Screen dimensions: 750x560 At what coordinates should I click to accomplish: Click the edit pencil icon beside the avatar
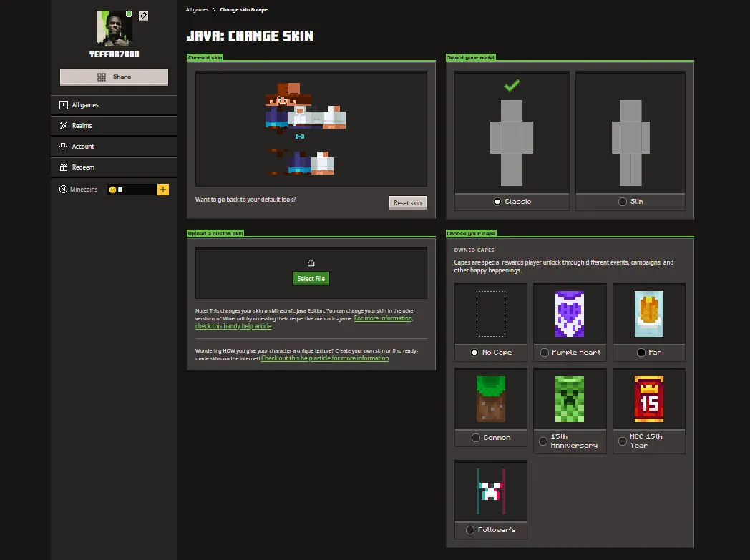143,16
